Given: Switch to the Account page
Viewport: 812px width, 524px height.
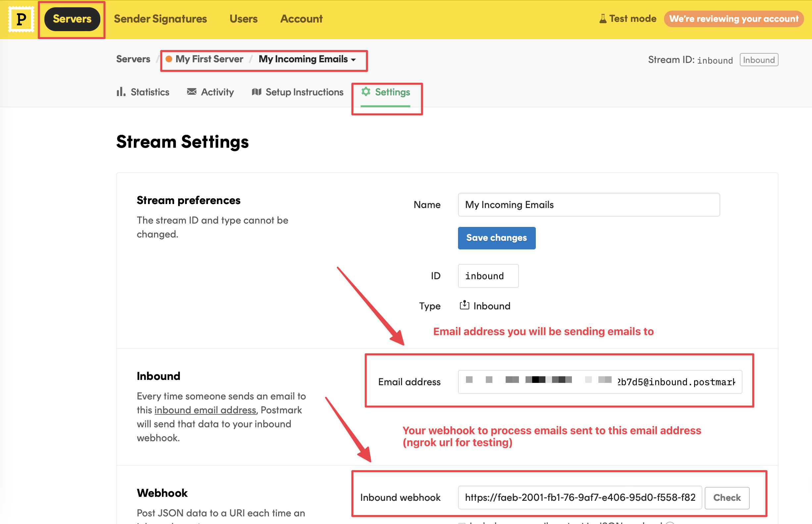Looking at the screenshot, I should click(301, 19).
